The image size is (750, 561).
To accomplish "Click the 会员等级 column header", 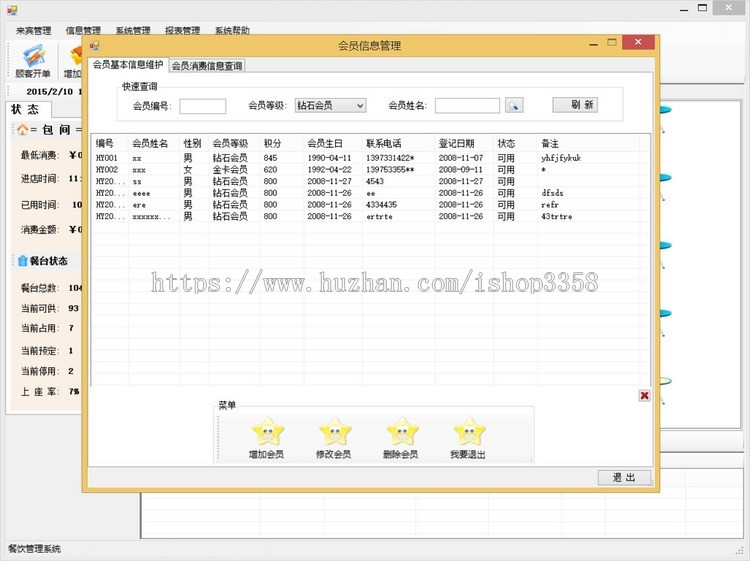I will pyautogui.click(x=234, y=143).
